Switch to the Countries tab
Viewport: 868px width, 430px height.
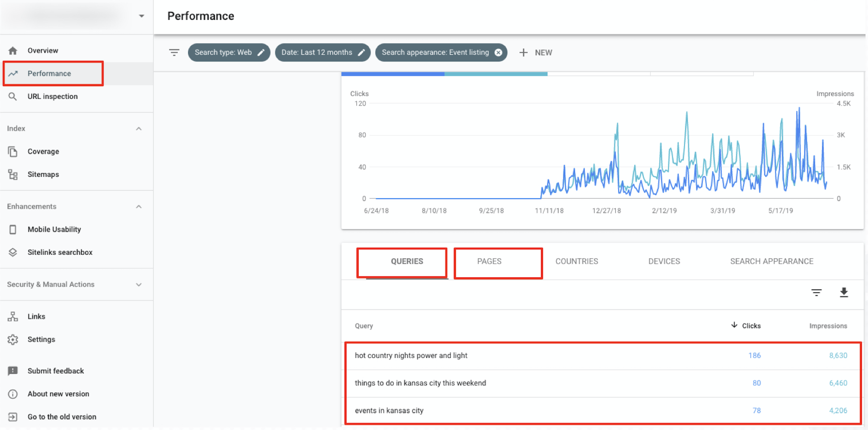576,262
